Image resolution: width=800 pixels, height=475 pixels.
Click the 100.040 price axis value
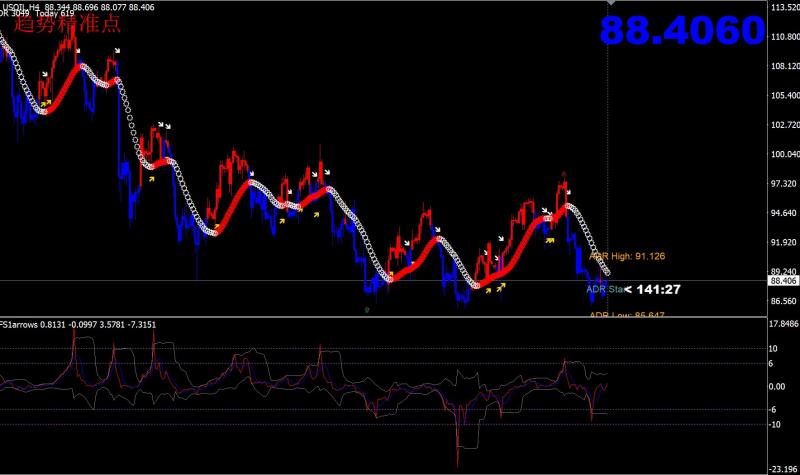tap(785, 154)
